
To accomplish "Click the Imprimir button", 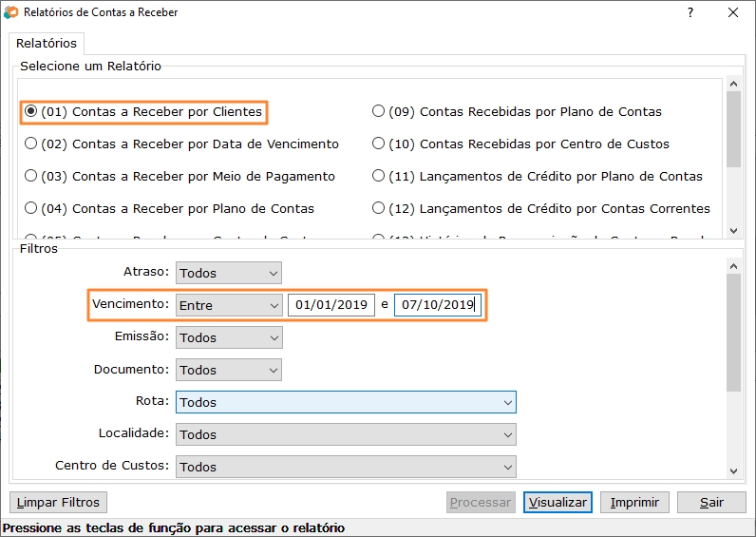I will click(634, 502).
